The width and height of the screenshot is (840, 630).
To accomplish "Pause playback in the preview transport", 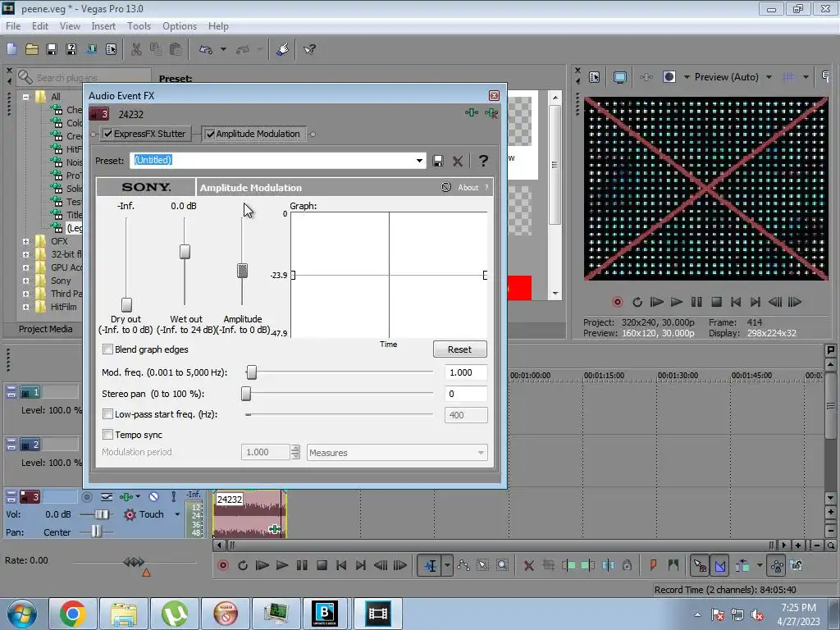I will click(696, 302).
